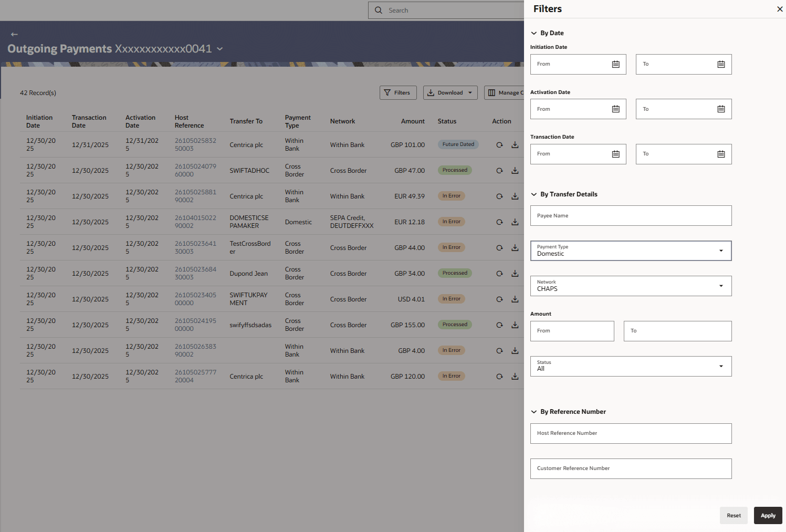Collapse the By Transfer Details section
Image resolution: width=786 pixels, height=532 pixels.
[534, 194]
